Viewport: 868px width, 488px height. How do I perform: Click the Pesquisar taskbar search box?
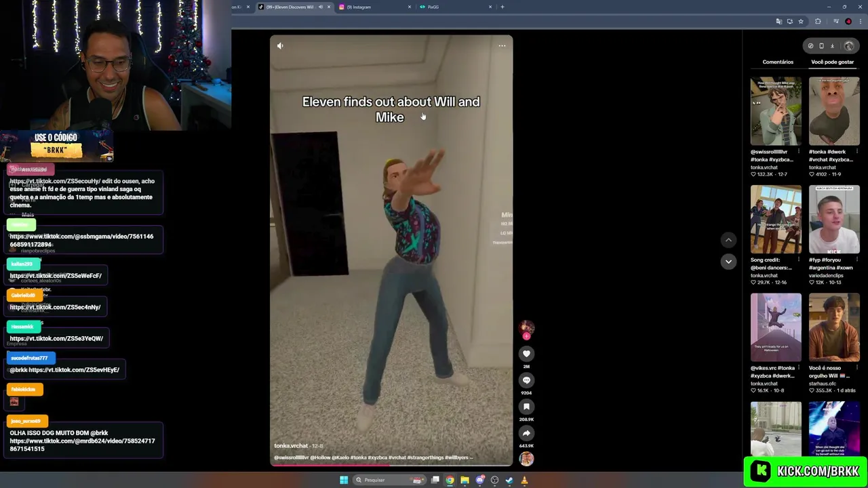[389, 480]
